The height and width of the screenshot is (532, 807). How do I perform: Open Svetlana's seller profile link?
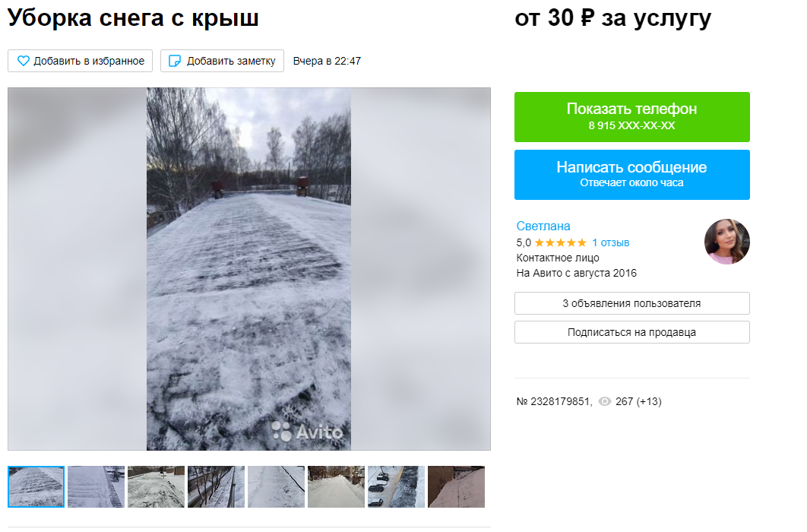(543, 226)
